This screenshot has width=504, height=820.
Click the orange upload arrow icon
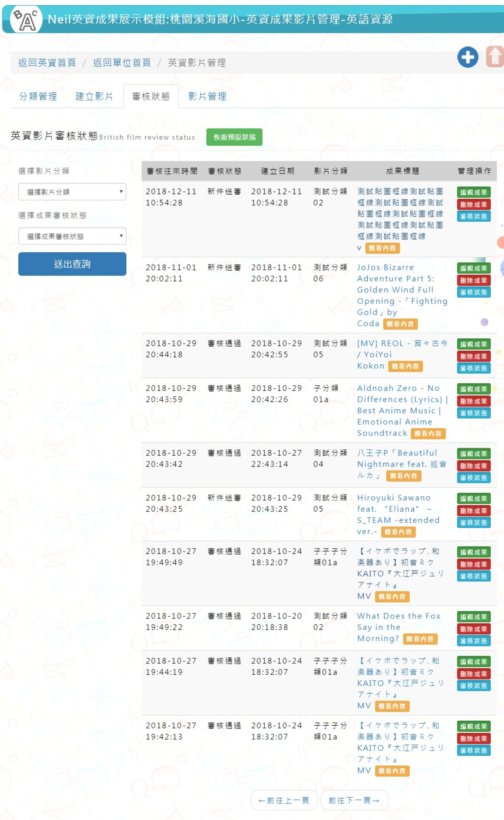[x=495, y=57]
